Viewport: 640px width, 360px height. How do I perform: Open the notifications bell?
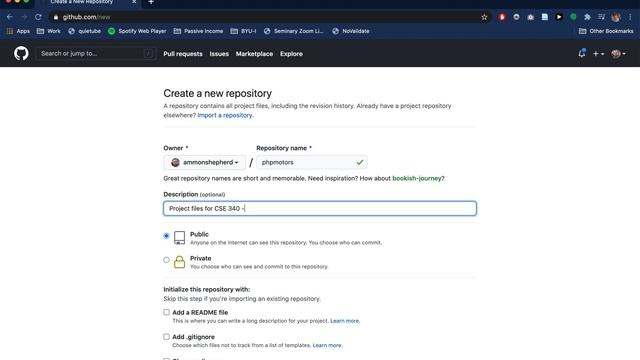pyautogui.click(x=582, y=53)
